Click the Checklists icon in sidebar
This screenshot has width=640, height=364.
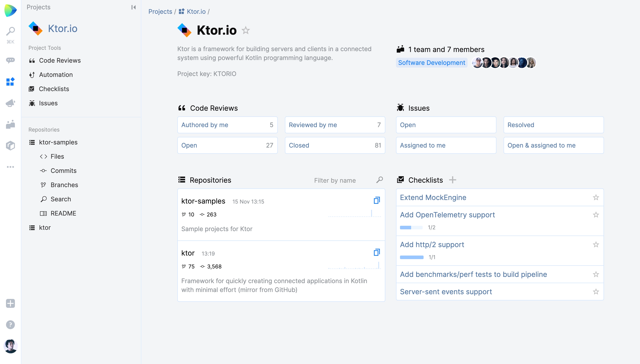[x=32, y=88]
